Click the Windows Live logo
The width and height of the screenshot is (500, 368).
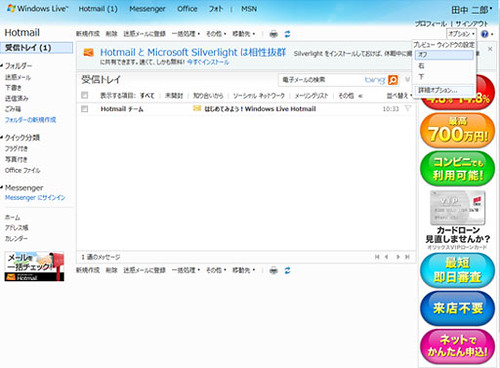(37, 9)
